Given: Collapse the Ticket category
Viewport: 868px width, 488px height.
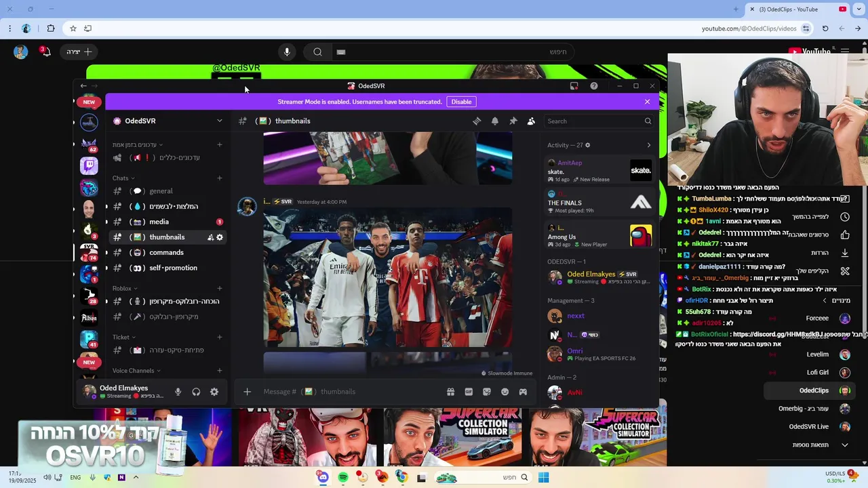Looking at the screenshot, I should point(123,337).
